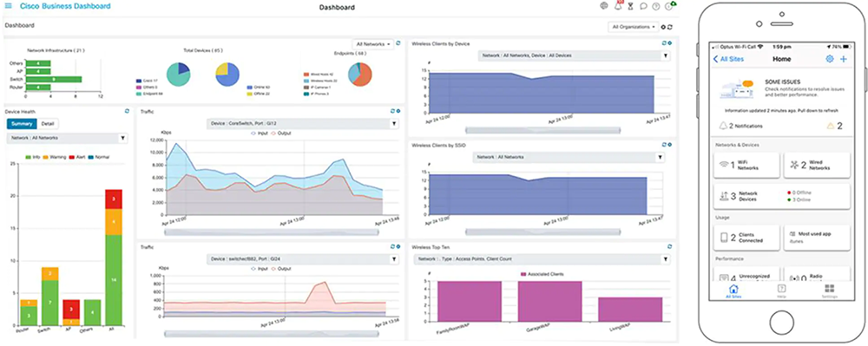
Task: Open the feedback chat bubble icon
Action: 643,7
